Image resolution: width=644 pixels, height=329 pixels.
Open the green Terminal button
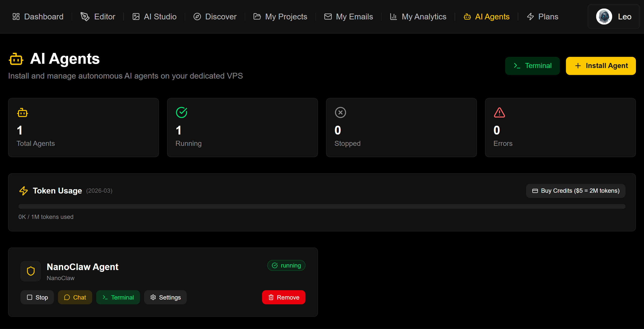tap(532, 65)
